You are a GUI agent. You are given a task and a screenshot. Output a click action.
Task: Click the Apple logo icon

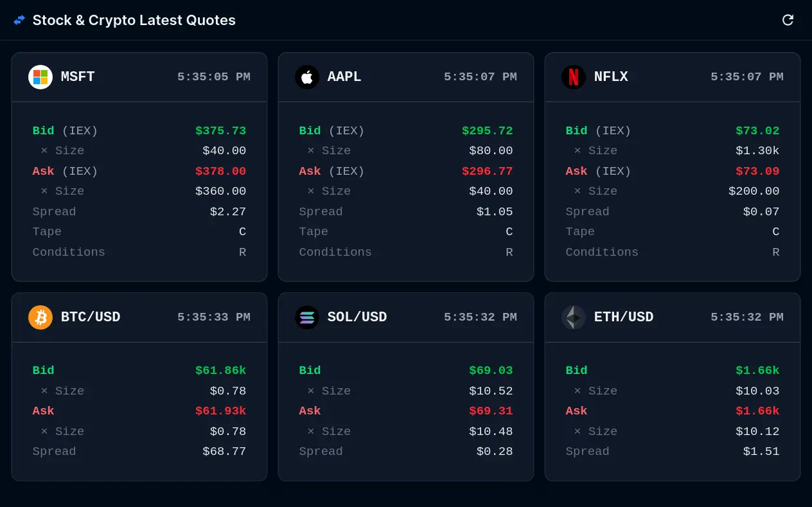tap(307, 77)
